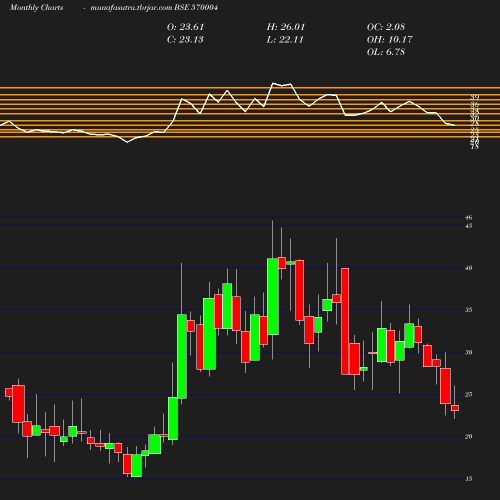This screenshot has width=500, height=500.
Task: Click the last red candle near 23
Action: click(x=455, y=408)
